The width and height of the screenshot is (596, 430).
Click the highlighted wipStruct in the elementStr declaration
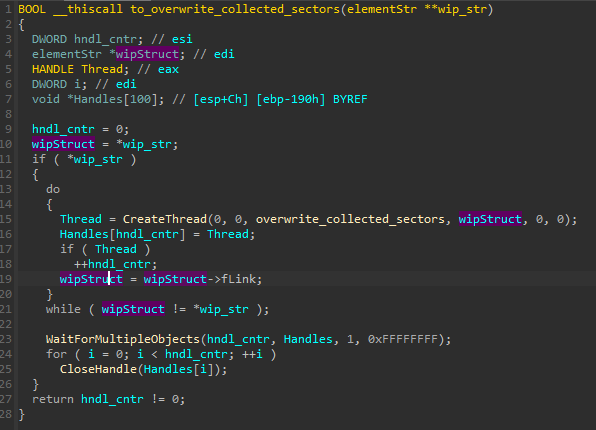click(x=147, y=54)
